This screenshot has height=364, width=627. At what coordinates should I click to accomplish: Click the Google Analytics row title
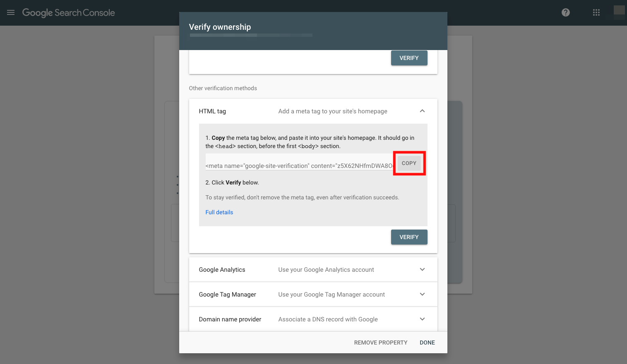click(222, 270)
